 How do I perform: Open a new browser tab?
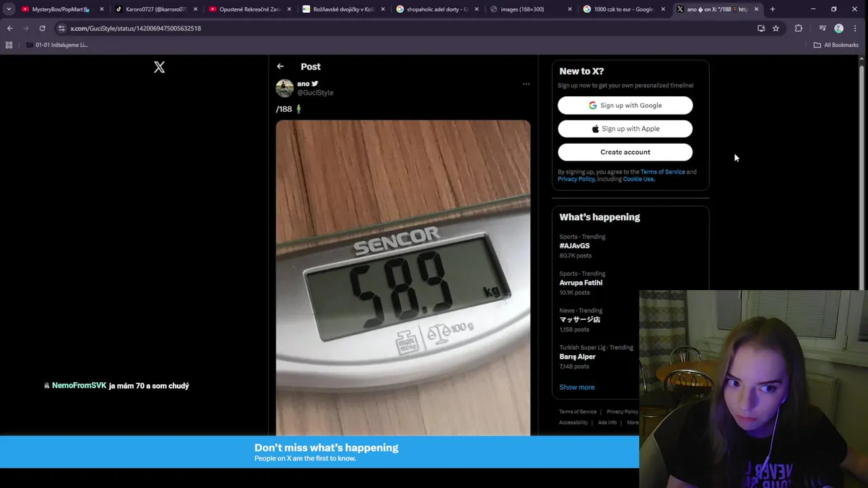click(772, 9)
